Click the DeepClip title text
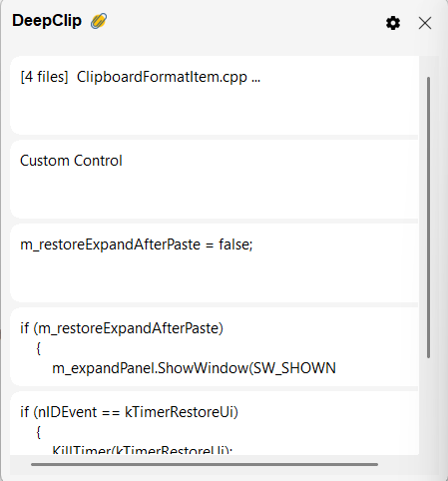The image size is (448, 481). point(47,21)
